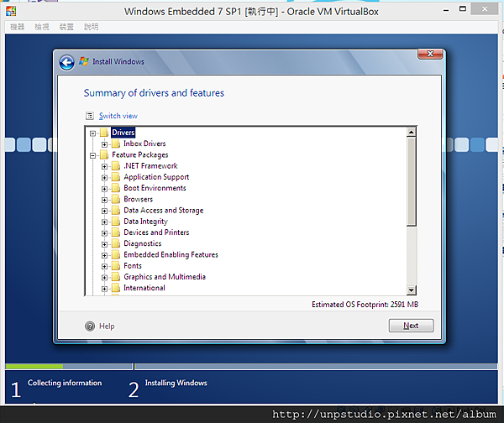Click the Application Support folder icon

[116, 177]
